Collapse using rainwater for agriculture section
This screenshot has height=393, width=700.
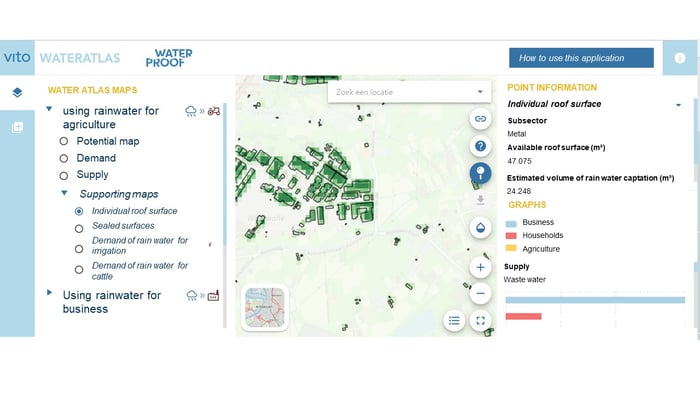(x=49, y=109)
